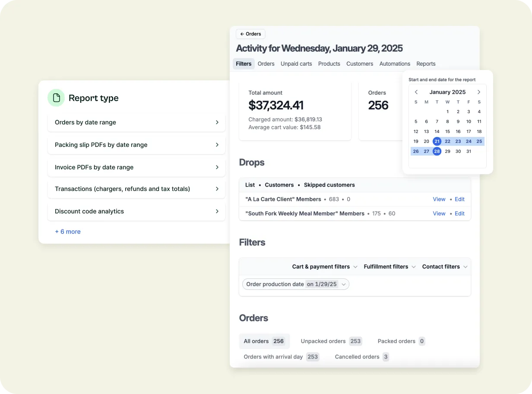This screenshot has height=394, width=532.
Task: Toggle the Unpacked orders filter
Action: (331, 341)
